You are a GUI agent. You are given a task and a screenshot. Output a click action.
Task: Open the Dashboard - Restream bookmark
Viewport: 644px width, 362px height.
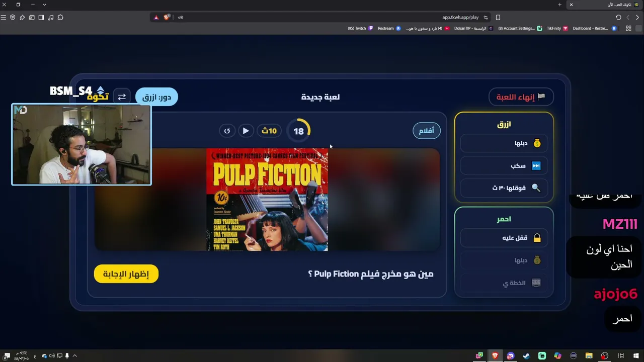coord(594,28)
